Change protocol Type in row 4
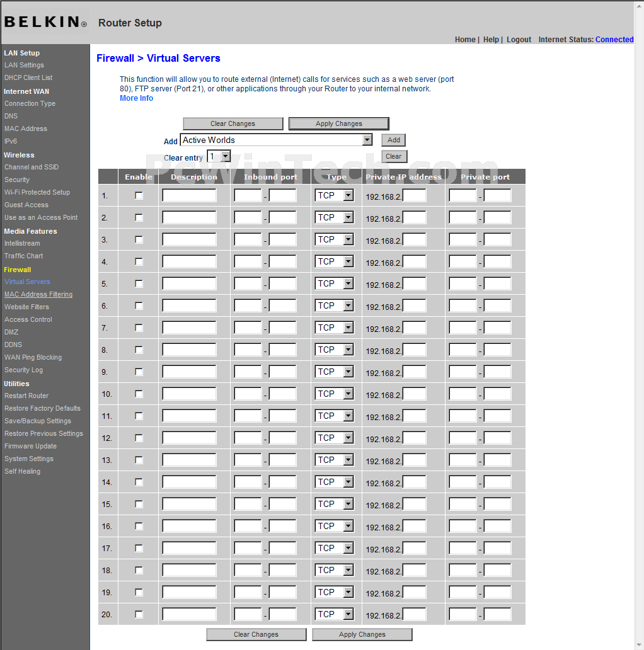The height and width of the screenshot is (650, 644). tap(334, 261)
